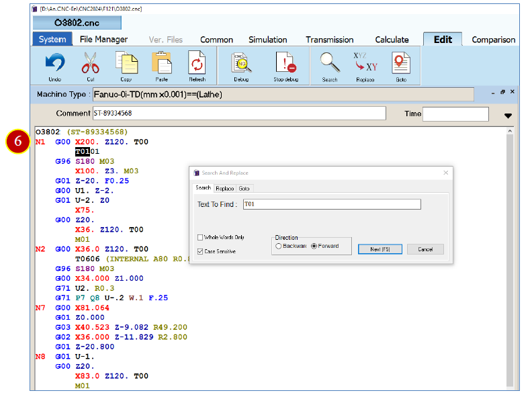The height and width of the screenshot is (399, 532).
Task: Click the Goto location pin icon
Action: pyautogui.click(x=401, y=63)
